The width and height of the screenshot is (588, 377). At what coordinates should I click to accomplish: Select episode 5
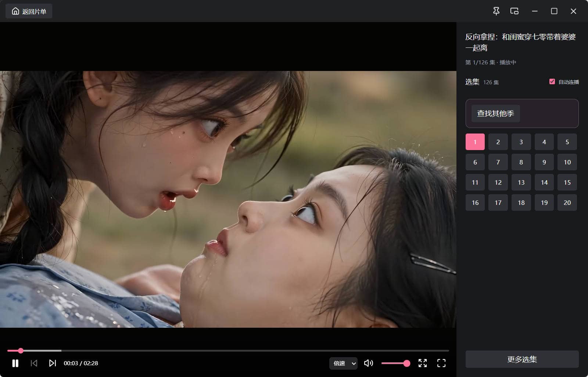coord(567,142)
